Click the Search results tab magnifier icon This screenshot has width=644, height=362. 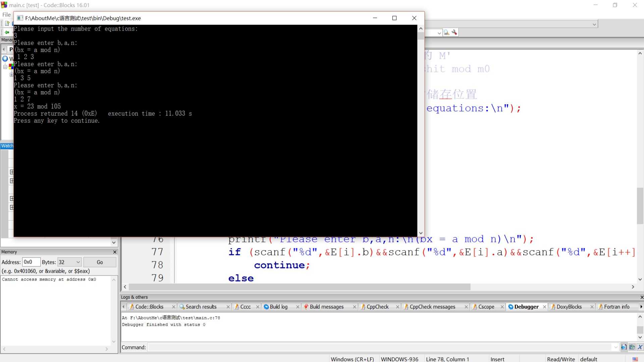[x=182, y=307]
